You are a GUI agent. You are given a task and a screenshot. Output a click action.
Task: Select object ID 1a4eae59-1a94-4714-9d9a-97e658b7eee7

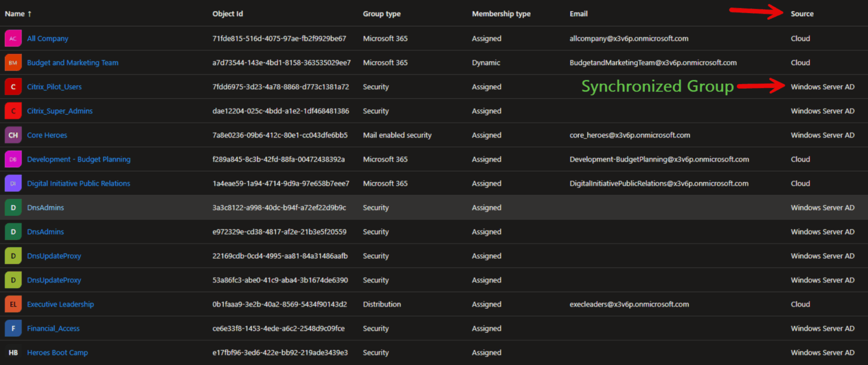pyautogui.click(x=281, y=184)
